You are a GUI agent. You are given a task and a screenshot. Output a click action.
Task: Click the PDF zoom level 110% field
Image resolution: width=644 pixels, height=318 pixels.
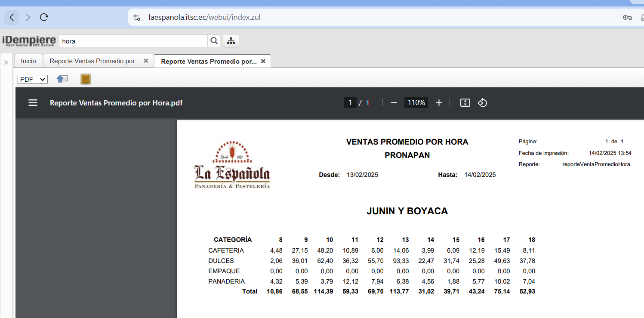click(416, 103)
